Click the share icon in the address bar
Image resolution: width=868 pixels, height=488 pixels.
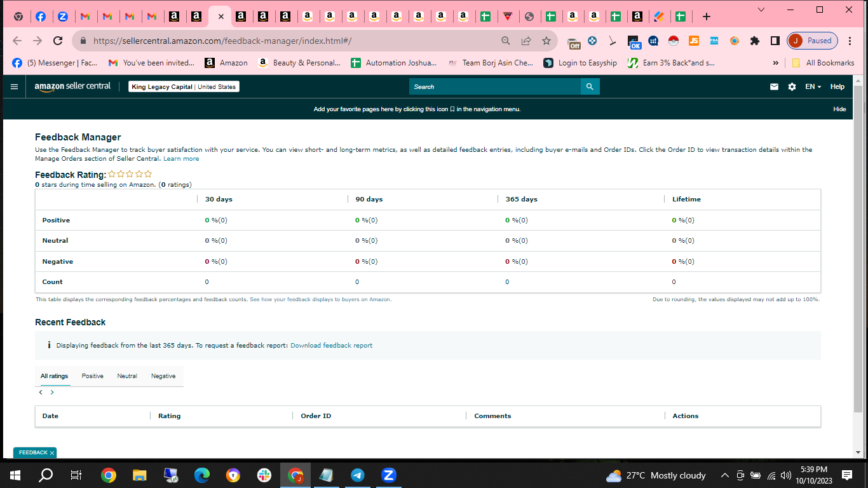click(526, 41)
